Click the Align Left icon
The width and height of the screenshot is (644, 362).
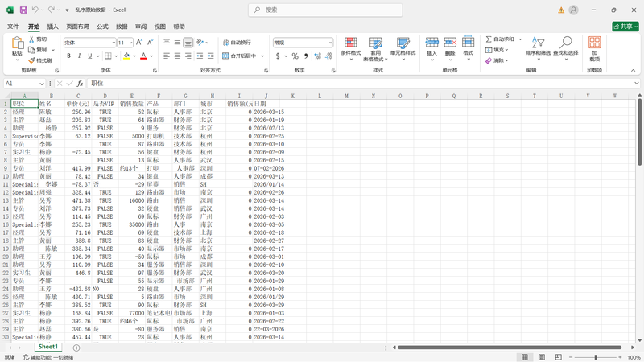pyautogui.click(x=167, y=56)
